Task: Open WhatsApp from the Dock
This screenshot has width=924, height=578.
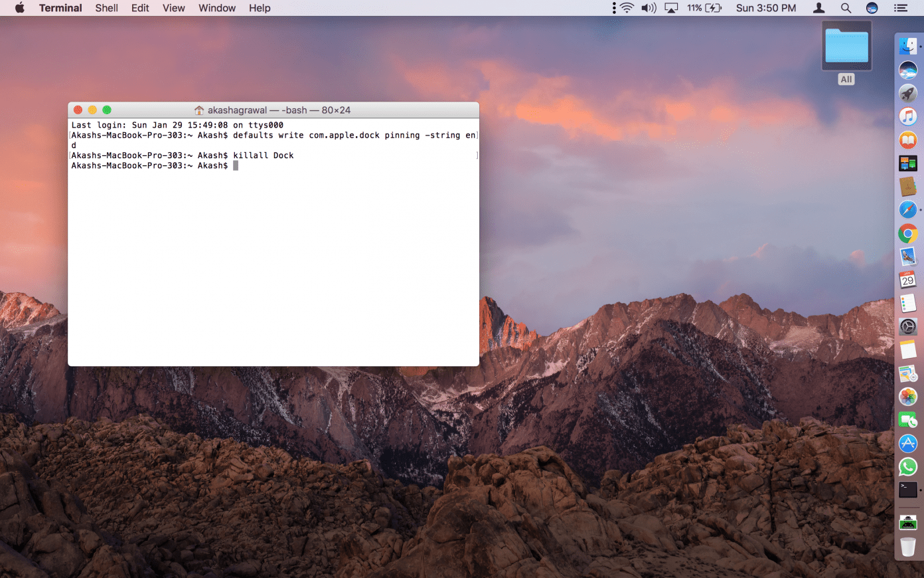Action: pos(908,466)
